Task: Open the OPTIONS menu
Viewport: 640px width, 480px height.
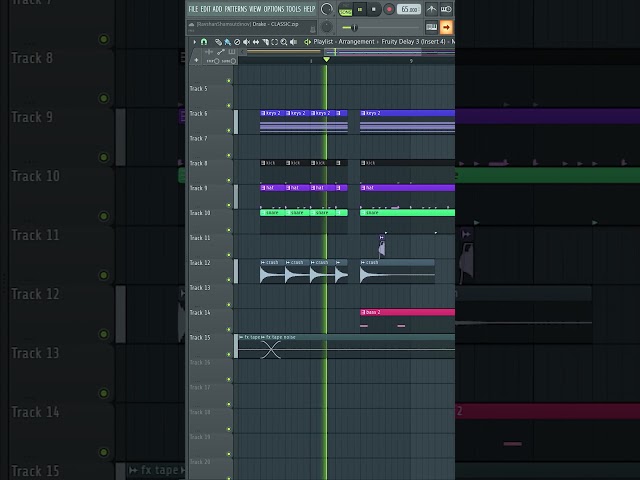Action: (x=274, y=9)
